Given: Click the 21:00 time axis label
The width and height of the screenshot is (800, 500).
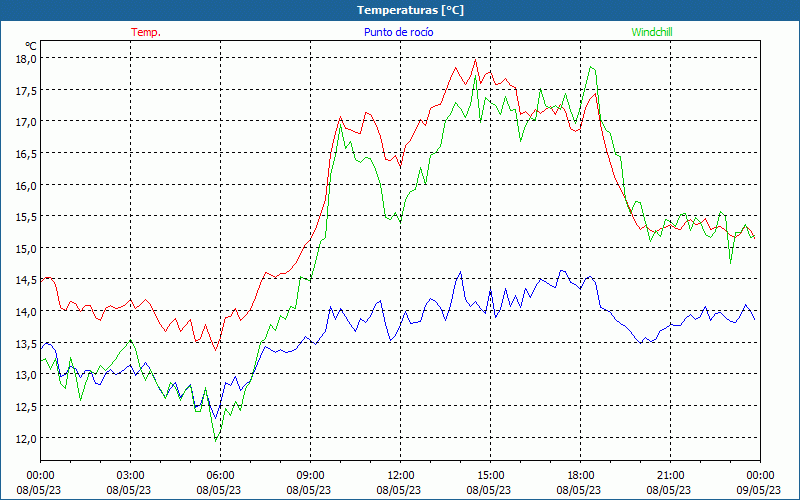Looking at the screenshot, I should 670,476.
